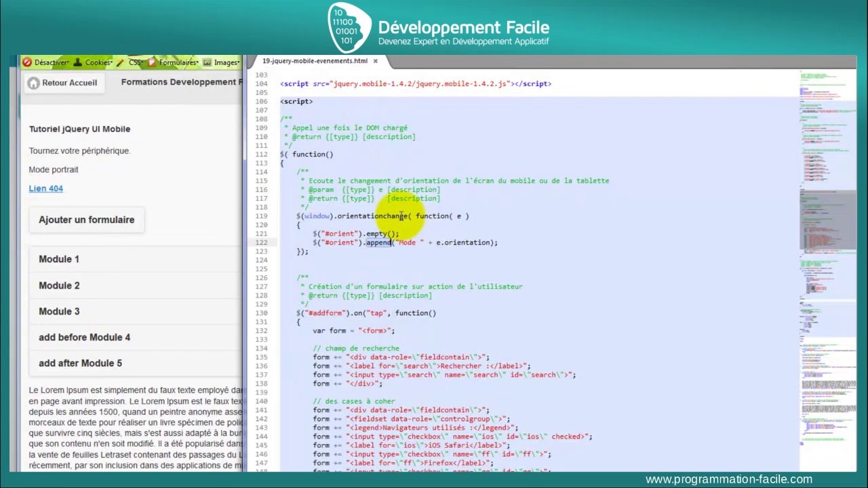The image size is (868, 488).
Task: Click the code minimap on the right
Action: click(x=827, y=258)
